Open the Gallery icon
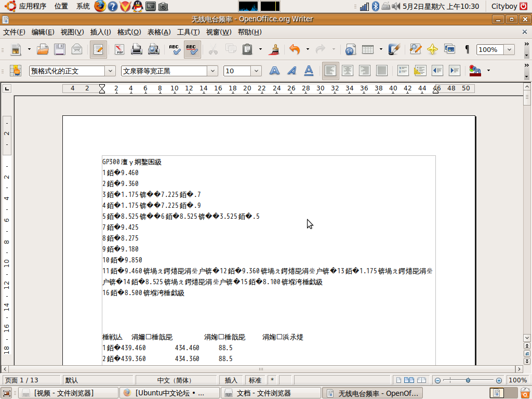This screenshot has width=532, height=399. pos(449,49)
